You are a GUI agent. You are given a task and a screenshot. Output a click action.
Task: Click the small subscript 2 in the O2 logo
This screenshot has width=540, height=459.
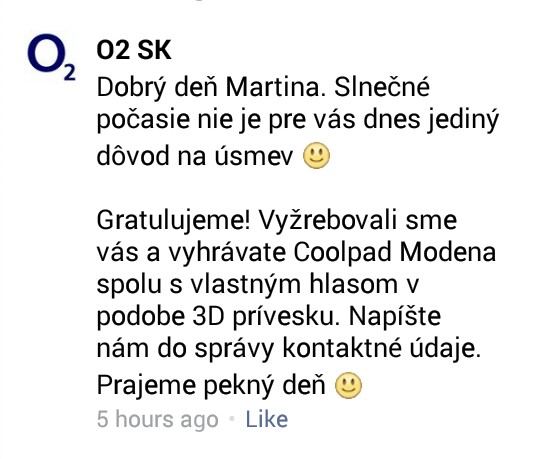click(x=70, y=73)
